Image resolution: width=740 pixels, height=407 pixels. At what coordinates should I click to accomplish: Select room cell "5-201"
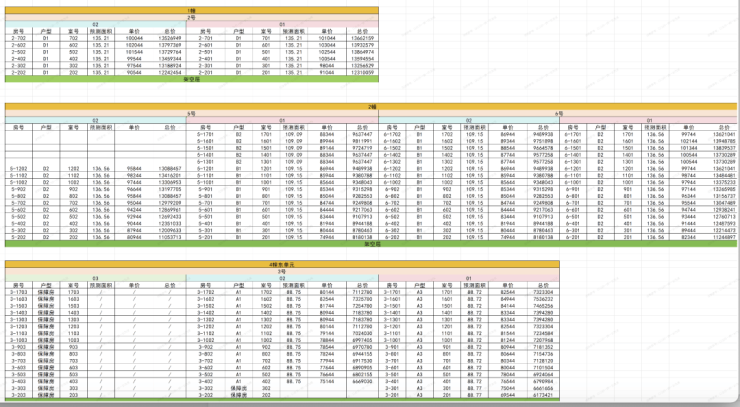coord(206,237)
